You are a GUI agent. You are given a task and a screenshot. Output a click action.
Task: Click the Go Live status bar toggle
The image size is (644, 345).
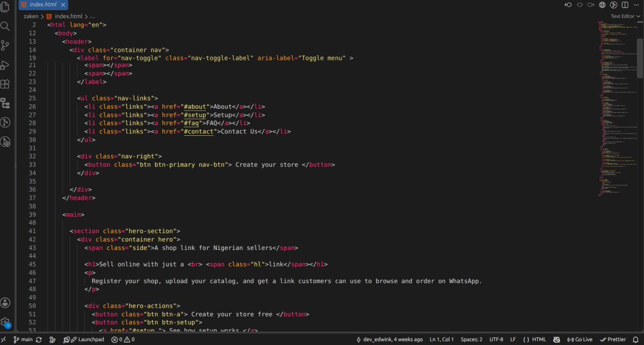580,340
